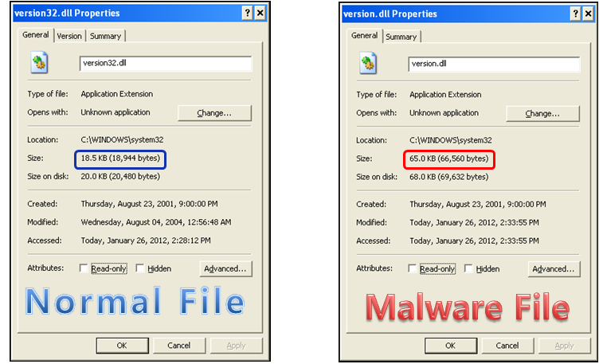Switch to Version tab in version32.dll Properties
Screen dimensions: 599x364
point(69,36)
